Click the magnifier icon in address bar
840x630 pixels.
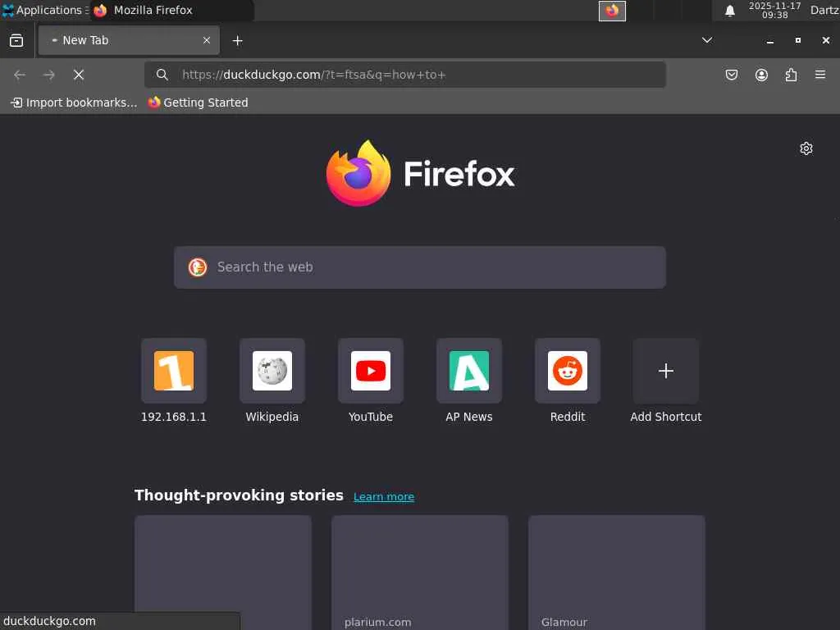point(162,75)
